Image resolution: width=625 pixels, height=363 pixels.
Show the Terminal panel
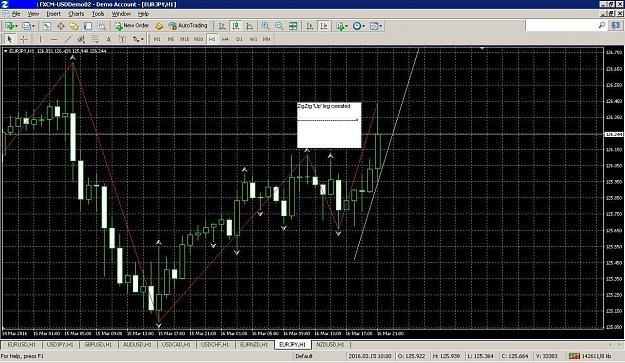tap(88, 26)
